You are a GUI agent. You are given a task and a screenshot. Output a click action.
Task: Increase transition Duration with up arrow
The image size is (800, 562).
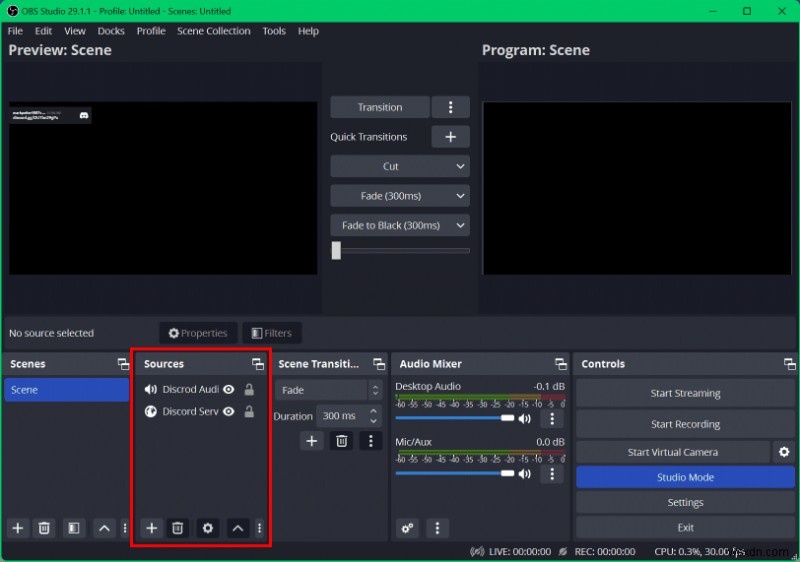point(373,411)
